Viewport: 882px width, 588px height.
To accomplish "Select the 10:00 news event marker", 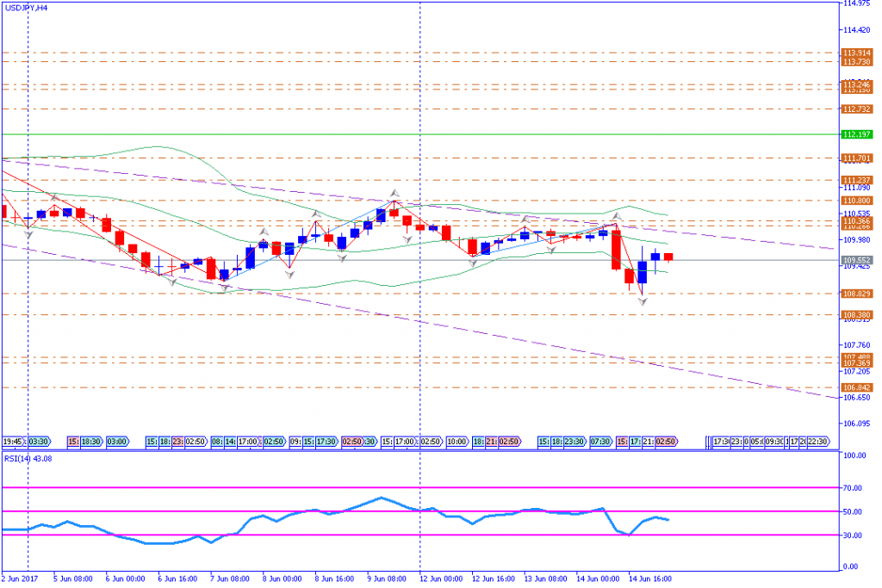I will [x=457, y=442].
